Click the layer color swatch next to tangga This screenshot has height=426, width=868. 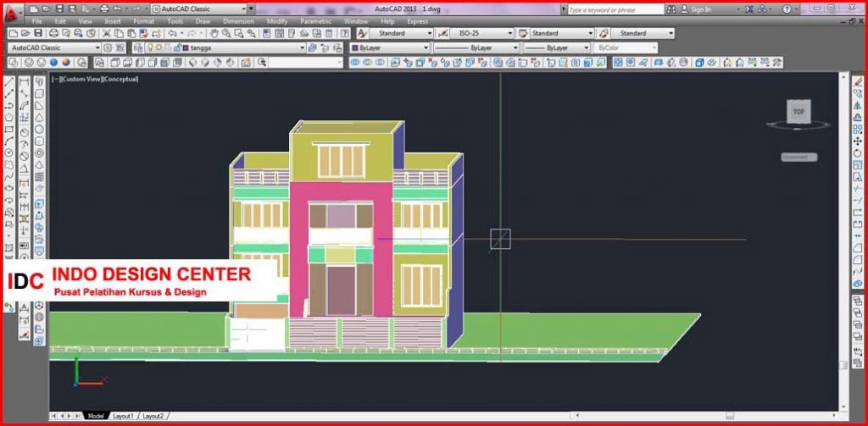pyautogui.click(x=186, y=48)
